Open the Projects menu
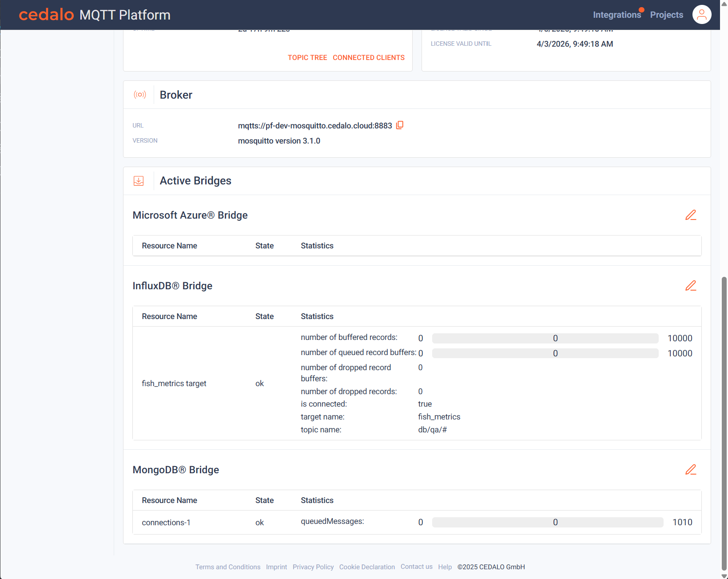Image resolution: width=728 pixels, height=579 pixels. (x=666, y=15)
